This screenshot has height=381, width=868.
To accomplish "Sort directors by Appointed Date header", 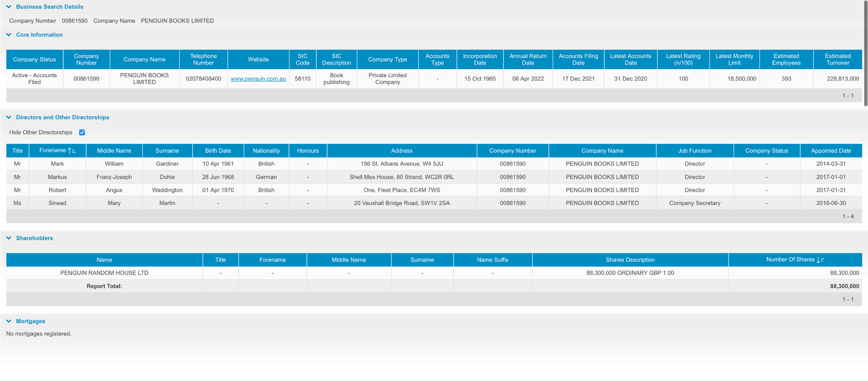I will tap(831, 151).
